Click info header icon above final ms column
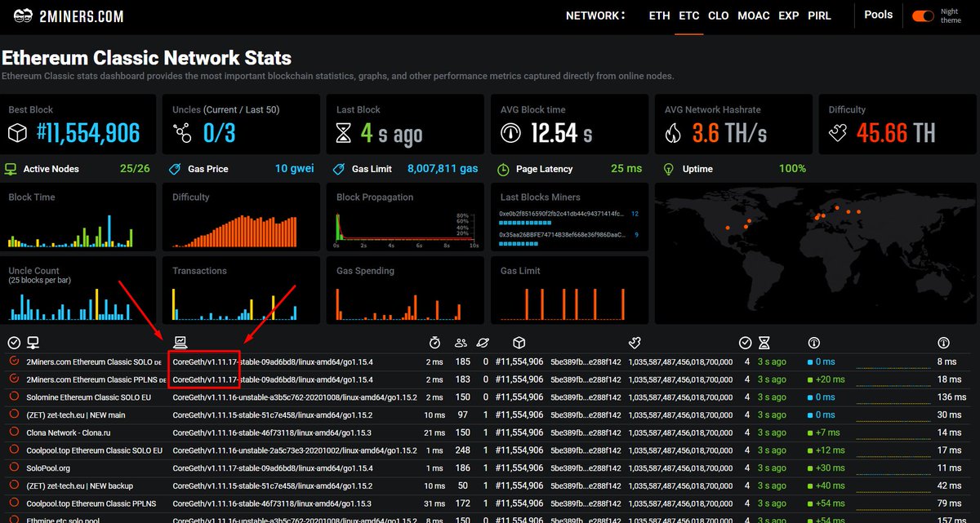Image resolution: width=980 pixels, height=523 pixels. [943, 343]
